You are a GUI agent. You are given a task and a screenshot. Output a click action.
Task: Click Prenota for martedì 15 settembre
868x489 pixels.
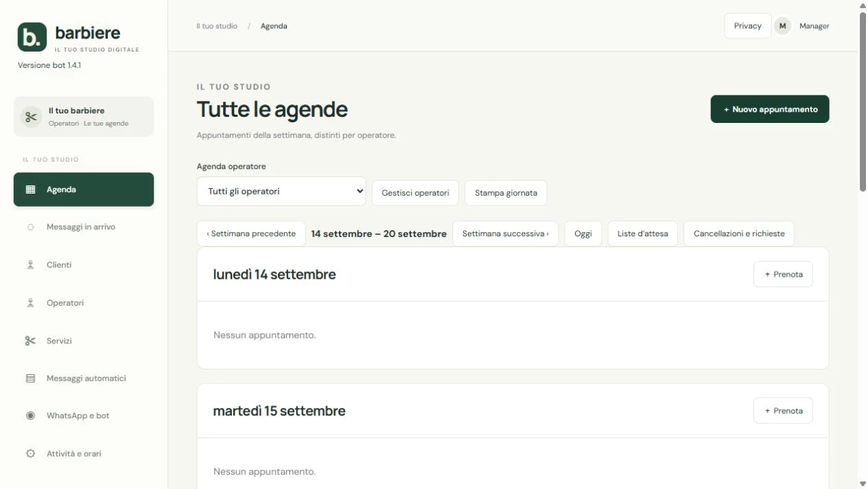(783, 411)
